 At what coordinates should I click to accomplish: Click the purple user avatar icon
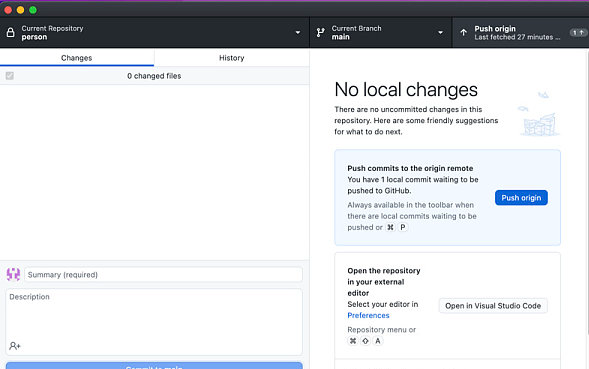click(x=13, y=275)
